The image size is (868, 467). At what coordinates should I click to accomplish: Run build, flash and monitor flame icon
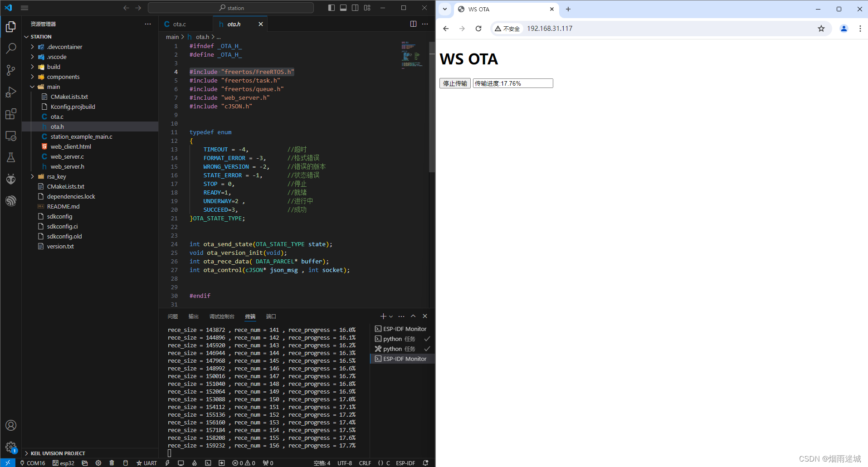pyautogui.click(x=195, y=463)
